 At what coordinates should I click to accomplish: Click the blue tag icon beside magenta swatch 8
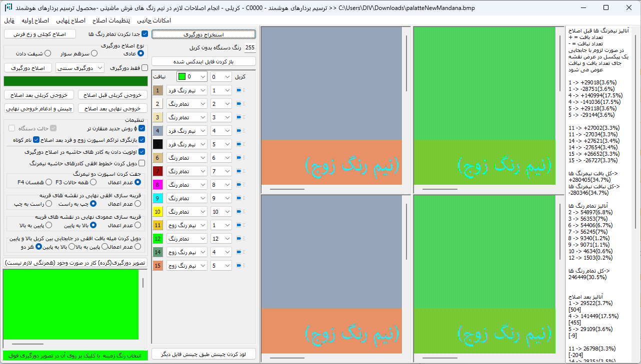[x=238, y=185]
